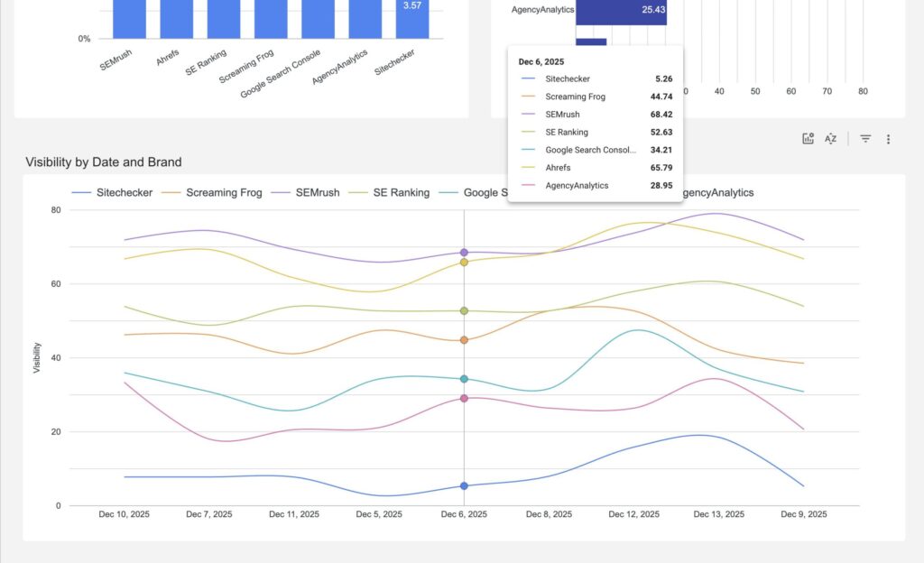This screenshot has width=924, height=563.
Task: Click the dark bar labeled 25.43 for AgencyAnalytics
Action: point(619,9)
